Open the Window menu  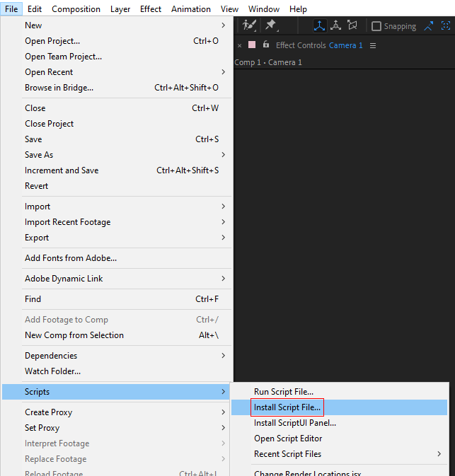coord(264,9)
